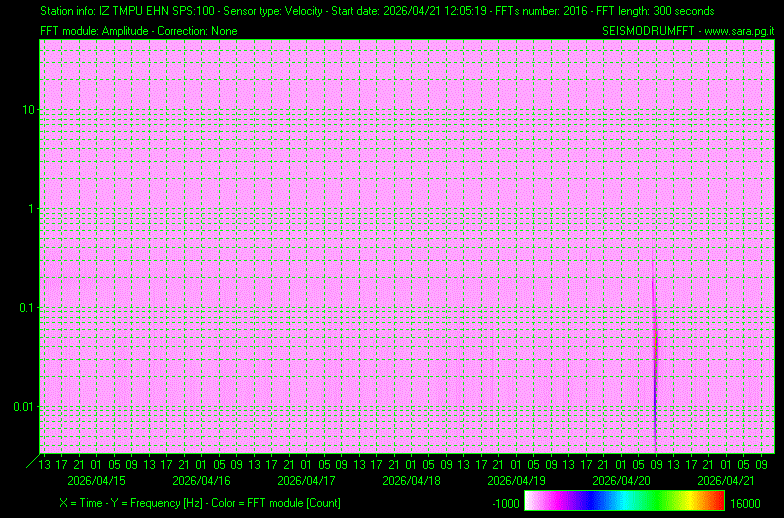The width and height of the screenshot is (784, 518).
Task: Click the 10 Hz frequency axis label
Action: (30, 109)
